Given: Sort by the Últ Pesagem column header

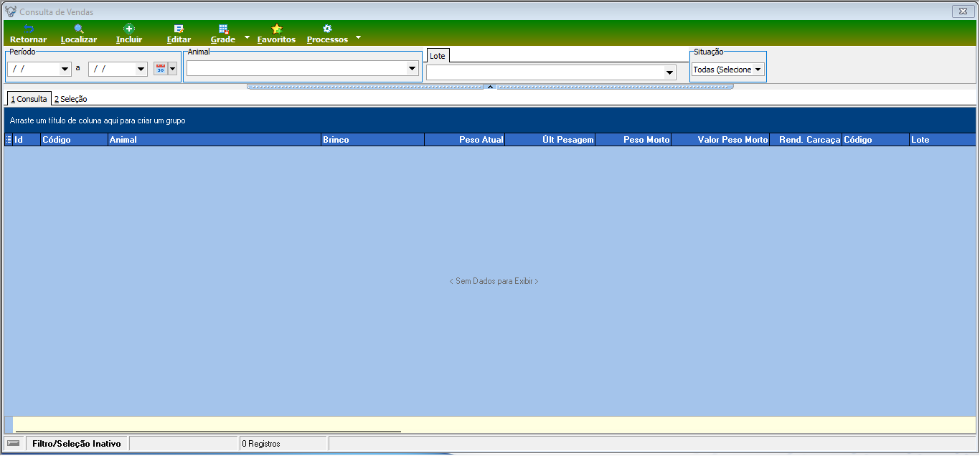Looking at the screenshot, I should pyautogui.click(x=550, y=140).
